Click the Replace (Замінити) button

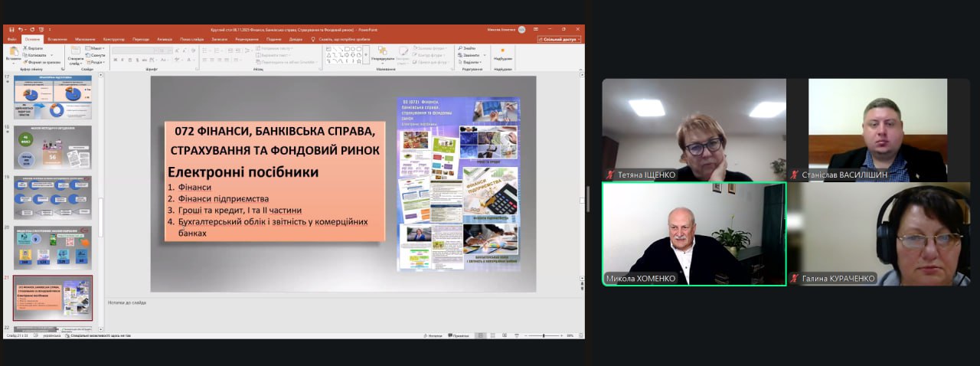(x=471, y=55)
